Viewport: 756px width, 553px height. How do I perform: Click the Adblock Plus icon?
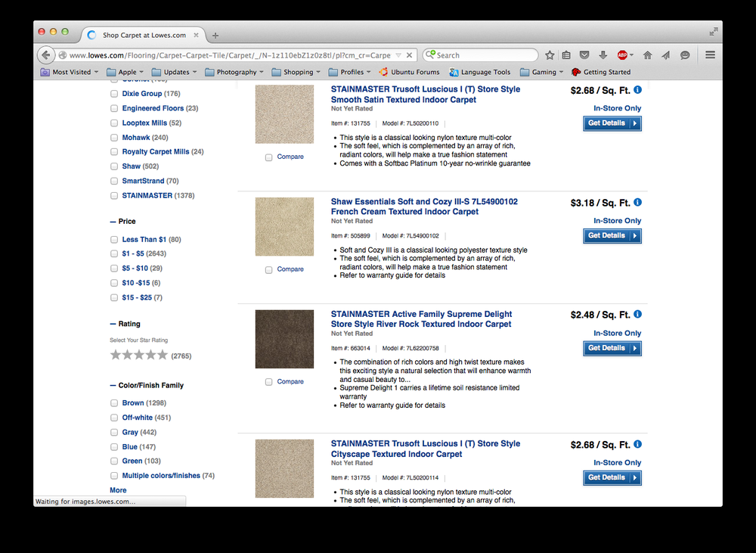623,55
